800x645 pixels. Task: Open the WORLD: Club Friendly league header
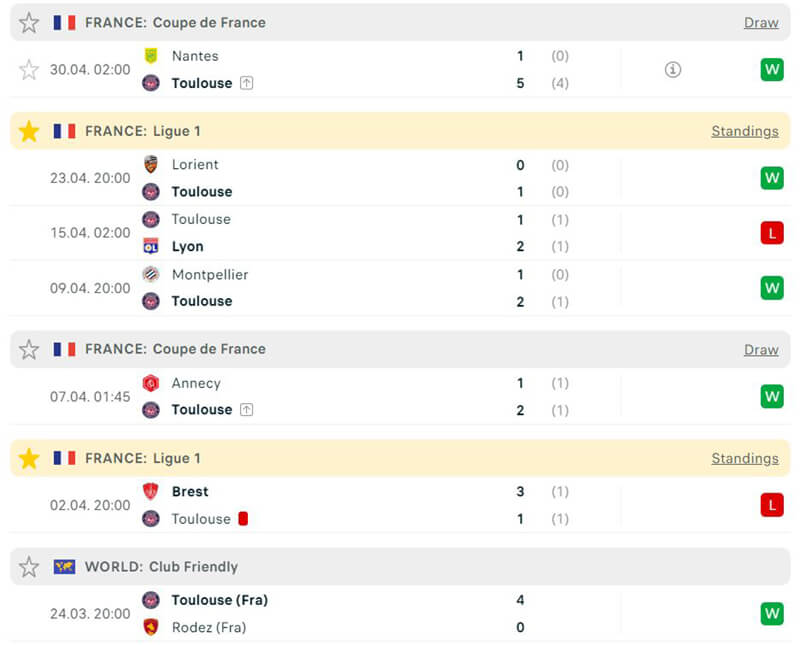coord(161,567)
